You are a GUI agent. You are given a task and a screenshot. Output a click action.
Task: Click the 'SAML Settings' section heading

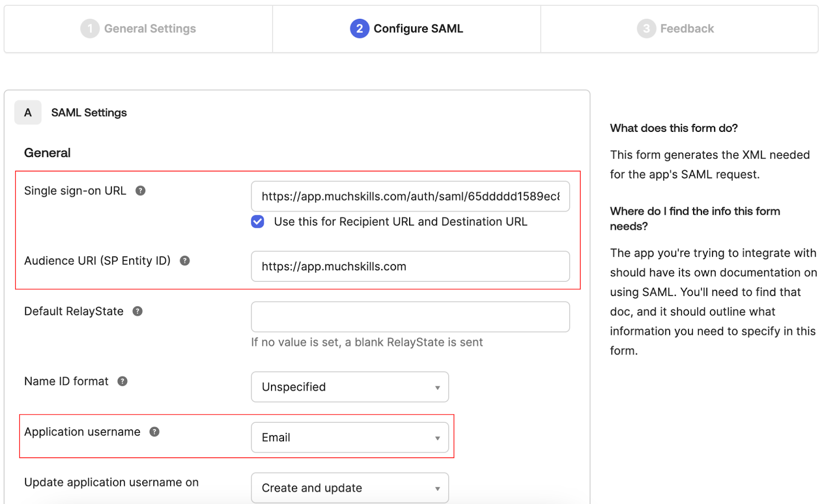click(89, 113)
